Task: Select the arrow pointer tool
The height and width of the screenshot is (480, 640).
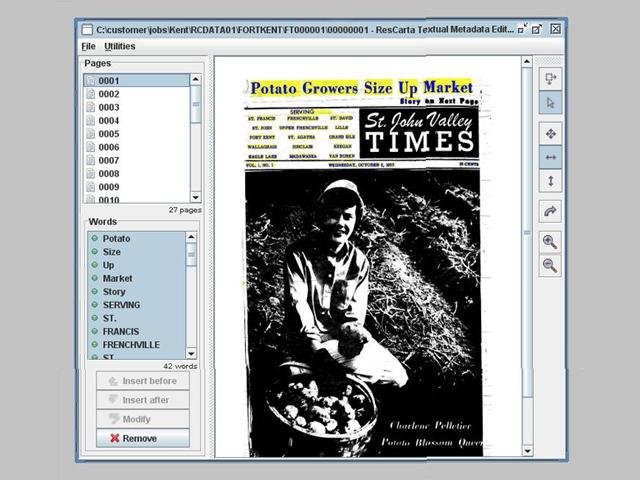Action: [x=550, y=102]
